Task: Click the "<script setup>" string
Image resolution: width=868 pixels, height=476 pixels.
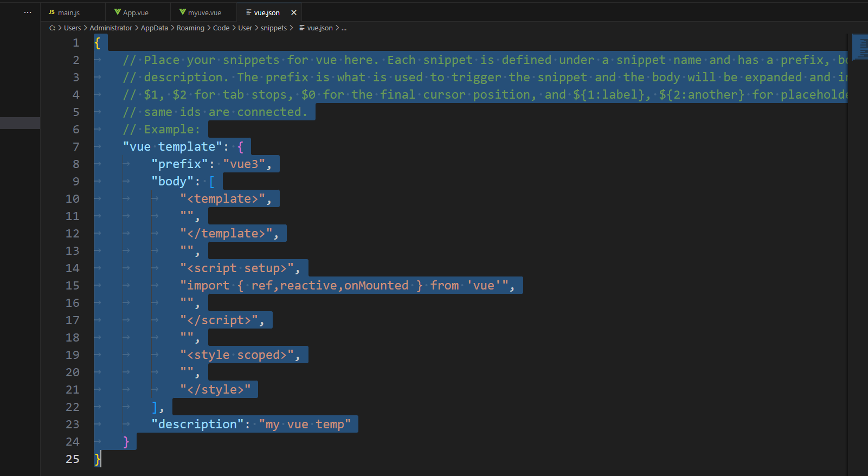Action: [x=237, y=268]
